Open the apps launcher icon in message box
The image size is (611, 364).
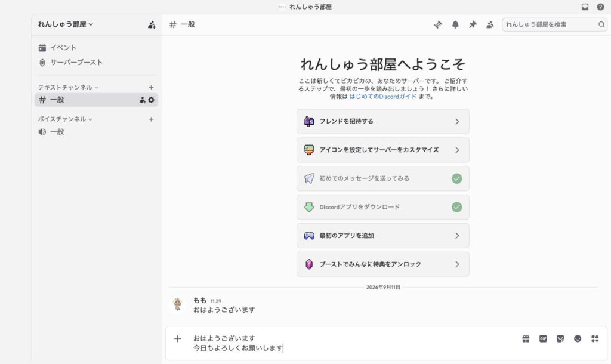pos(595,339)
